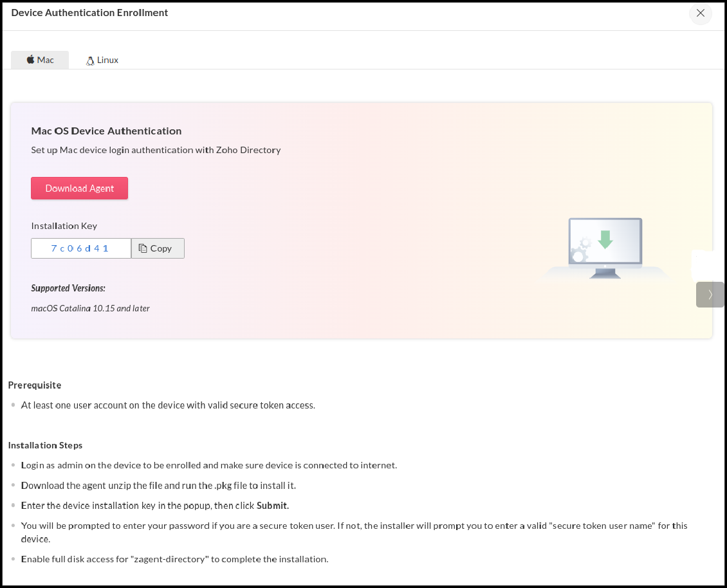This screenshot has height=588, width=727.
Task: Click the 'Login as admin on the device' step
Action: click(x=209, y=465)
